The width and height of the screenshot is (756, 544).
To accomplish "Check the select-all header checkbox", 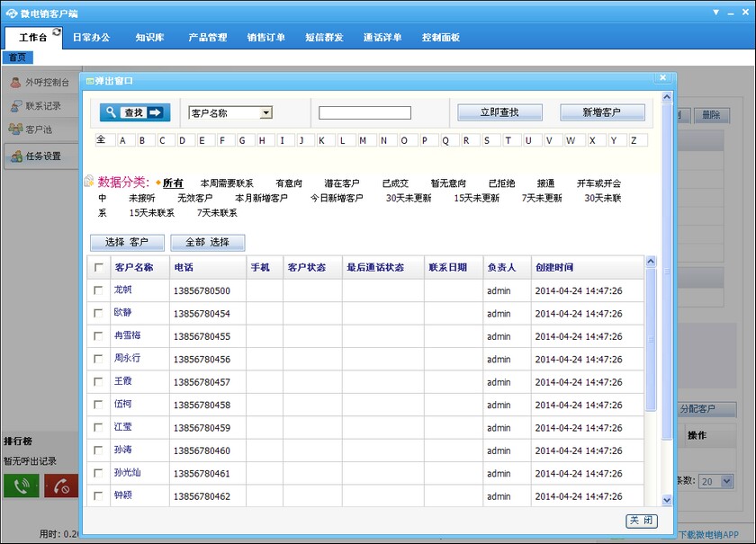I will point(99,267).
